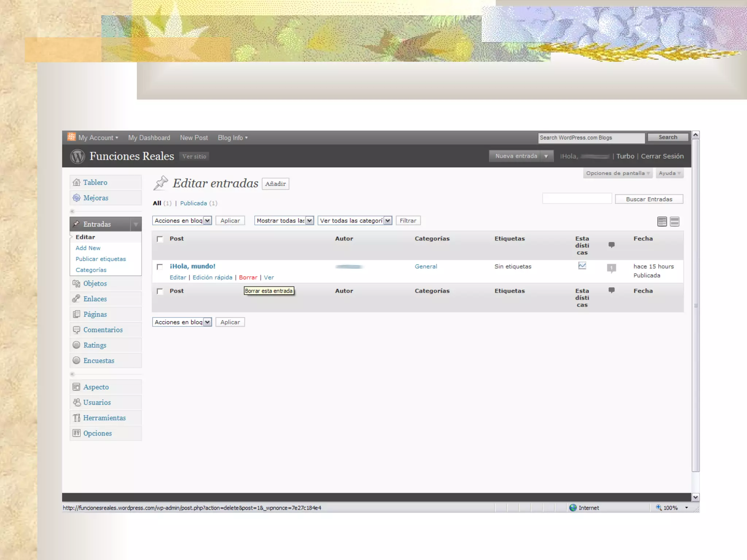Open Ver todas las categorías dropdown
The width and height of the screenshot is (747, 560).
coord(355,221)
